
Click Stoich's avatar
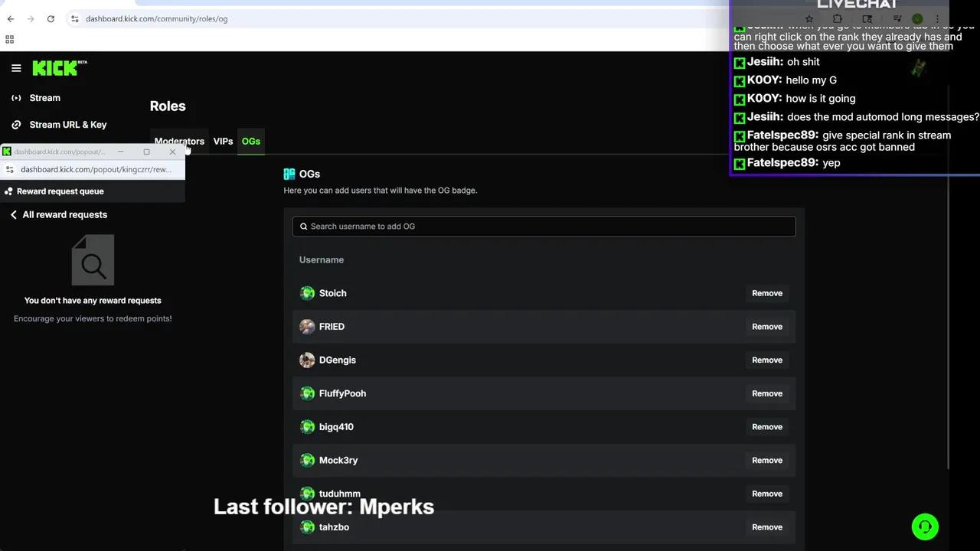307,293
